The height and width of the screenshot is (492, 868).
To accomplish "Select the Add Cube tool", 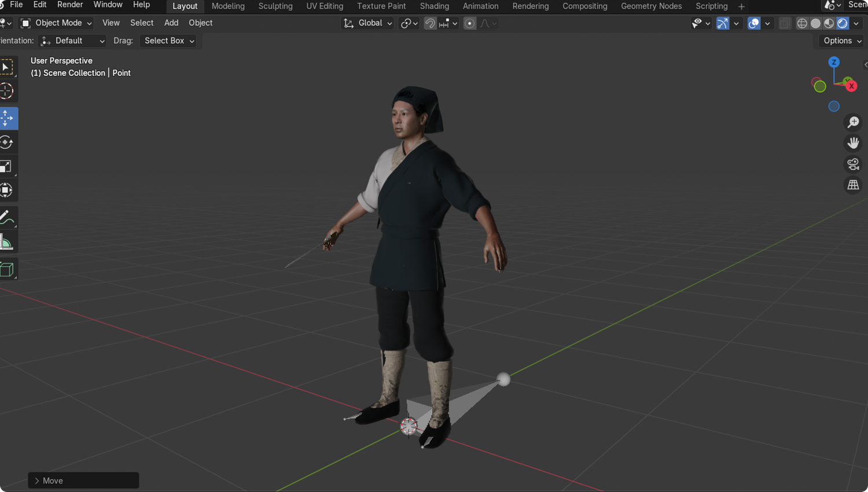I will click(x=7, y=269).
